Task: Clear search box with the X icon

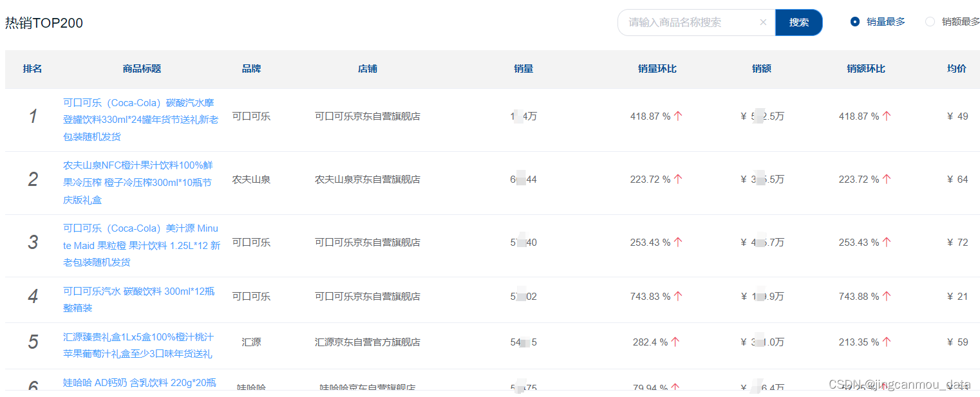Action: (x=763, y=22)
